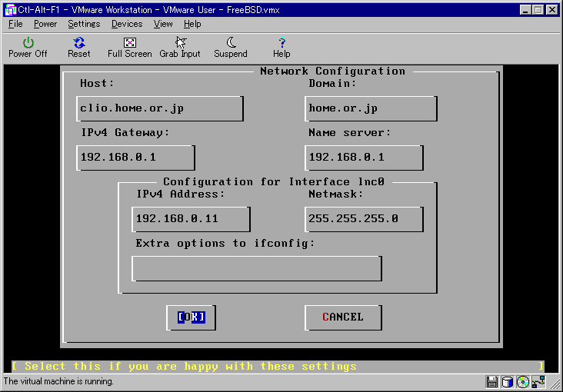Click the Host field containing clio.home.or.jp

click(160, 108)
